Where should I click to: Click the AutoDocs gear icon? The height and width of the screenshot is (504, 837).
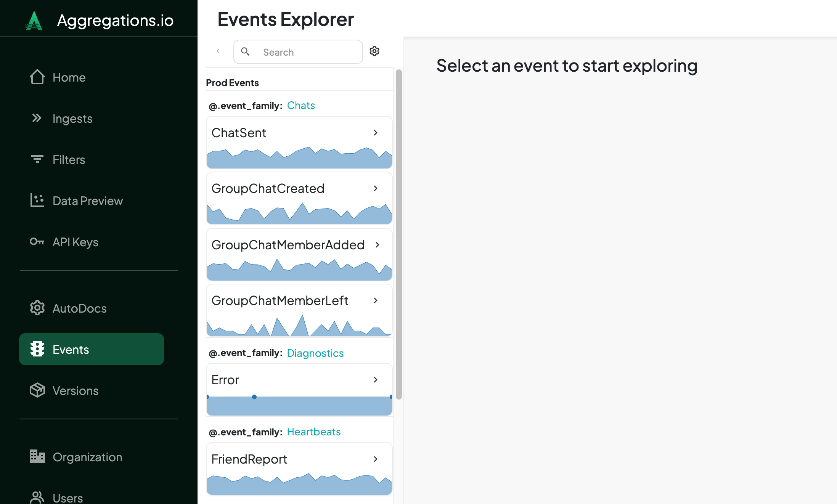(x=37, y=308)
